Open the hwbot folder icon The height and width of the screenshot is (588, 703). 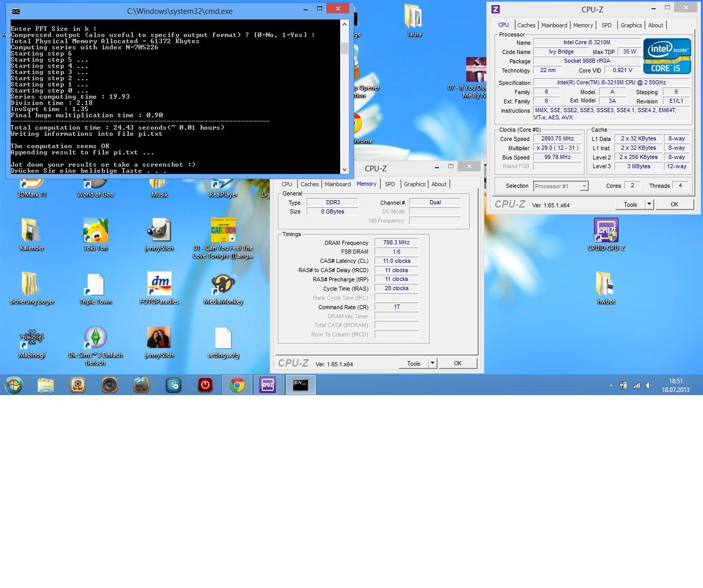pyautogui.click(x=606, y=288)
